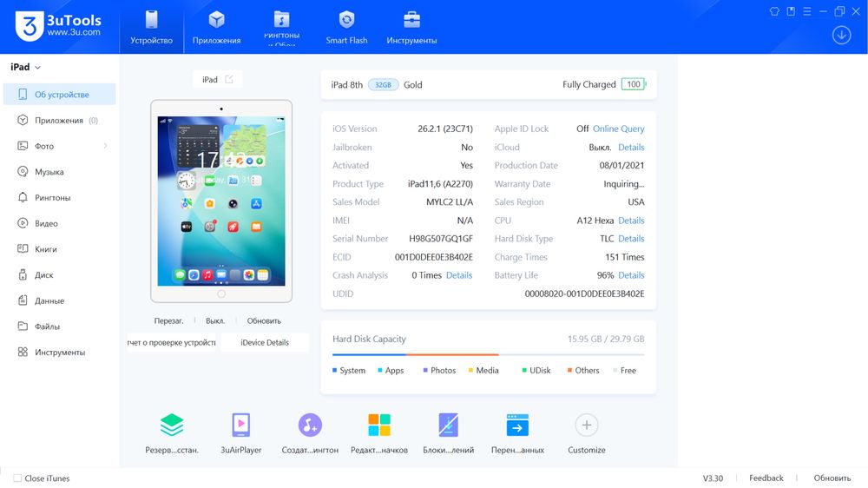Screen dimensions: 868x488
Task: Open the Создат...ингтон ringtone maker
Action: (310, 433)
